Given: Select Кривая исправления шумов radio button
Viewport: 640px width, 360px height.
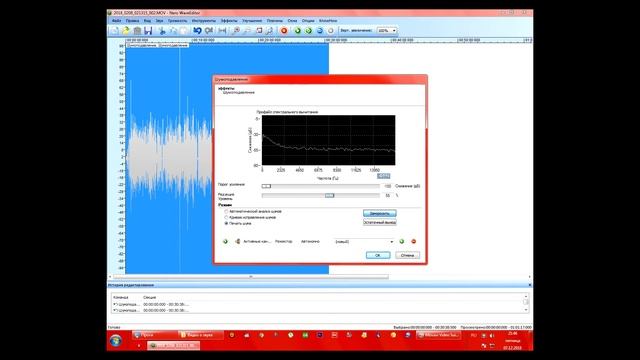Looking at the screenshot, I should pos(226,218).
